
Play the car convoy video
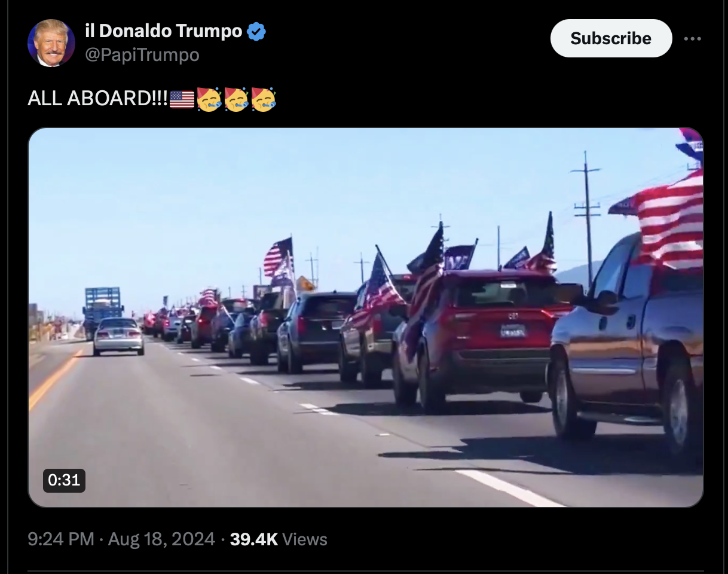pyautogui.click(x=366, y=317)
